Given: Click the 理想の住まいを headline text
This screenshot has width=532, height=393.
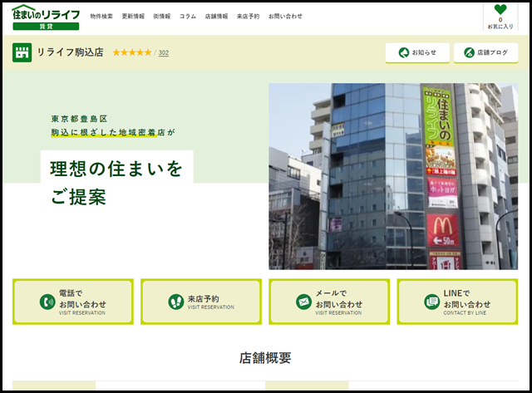Looking at the screenshot, I should 116,169.
